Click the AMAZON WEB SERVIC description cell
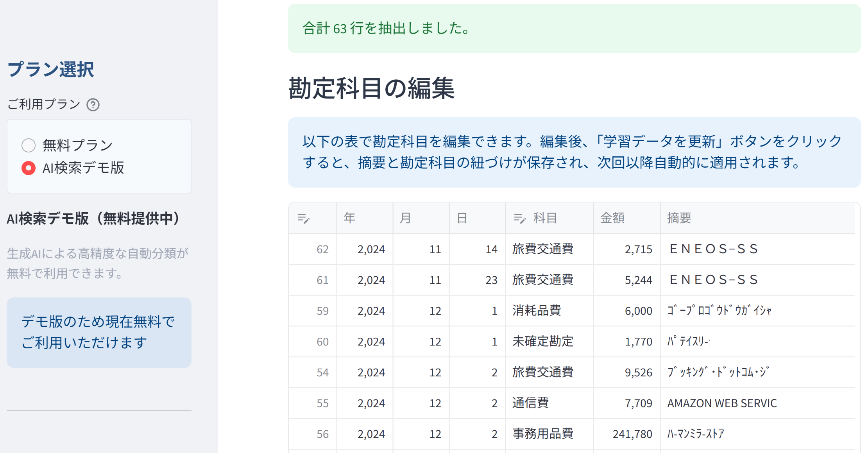The width and height of the screenshot is (868, 453). click(x=722, y=403)
